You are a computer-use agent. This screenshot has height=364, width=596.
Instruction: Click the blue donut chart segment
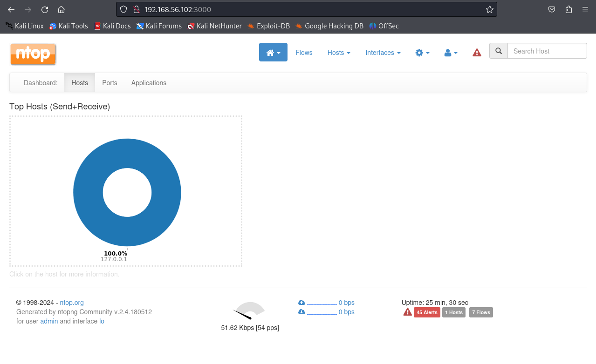click(x=89, y=192)
